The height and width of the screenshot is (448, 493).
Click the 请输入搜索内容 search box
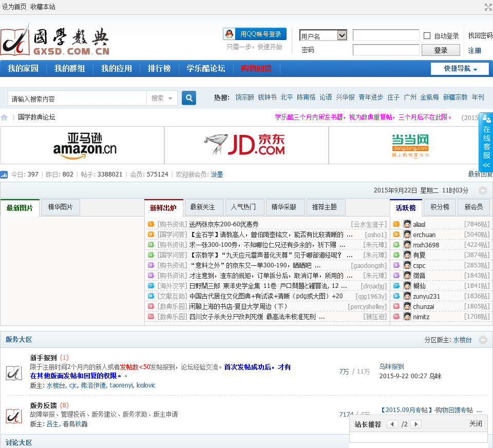tap(78, 99)
